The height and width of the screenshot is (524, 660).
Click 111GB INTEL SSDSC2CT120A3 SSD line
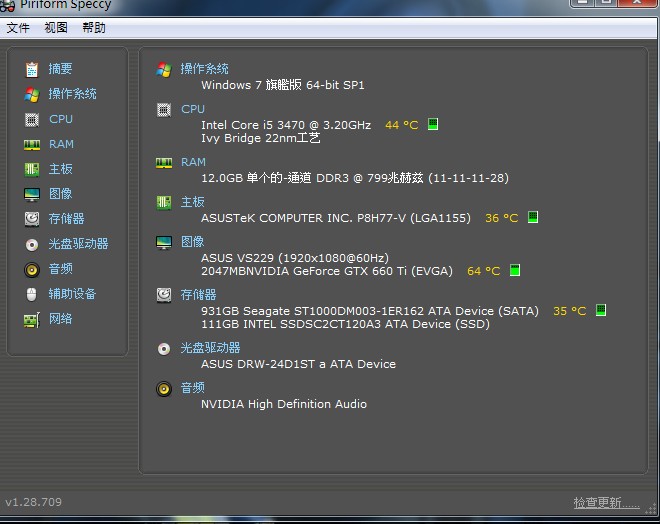coord(345,324)
